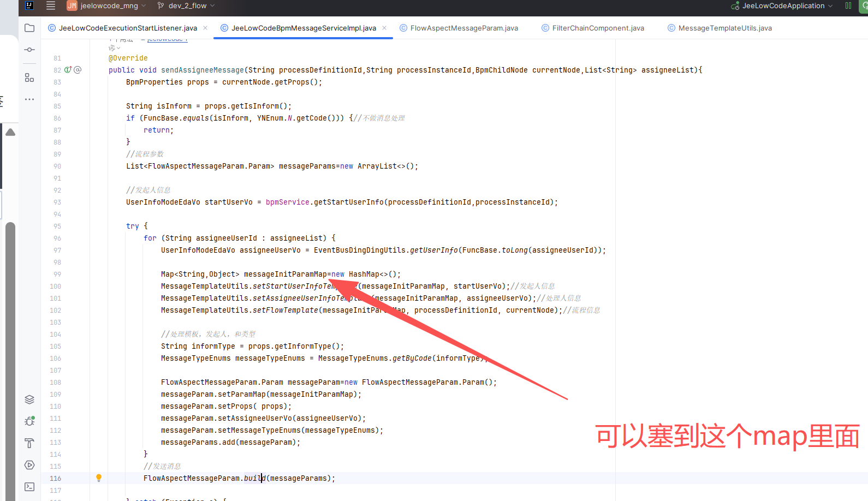Open the main hamburger menu
Image resolution: width=868 pixels, height=501 pixels.
click(x=51, y=6)
